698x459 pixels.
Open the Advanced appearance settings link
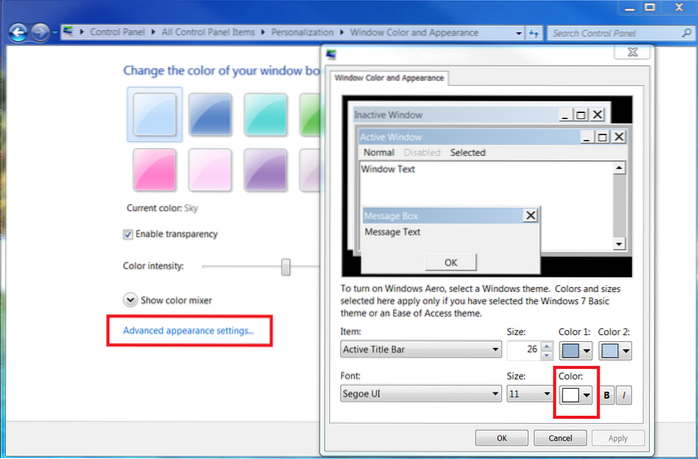click(188, 330)
